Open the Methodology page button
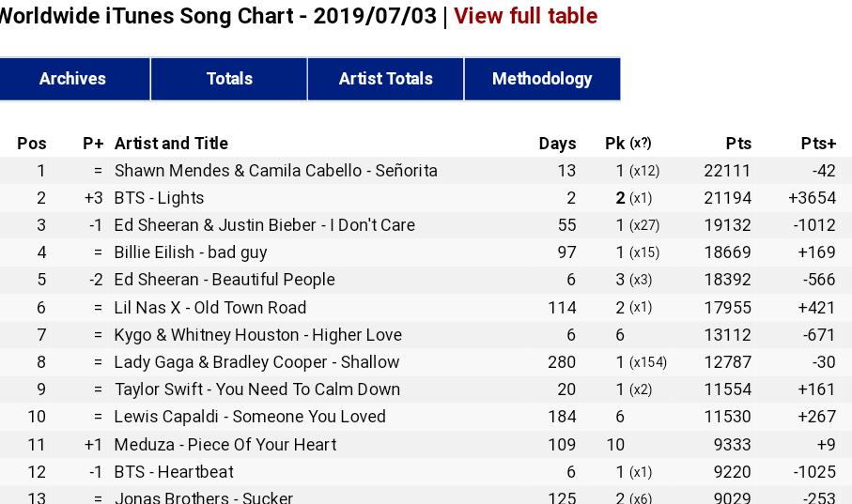 tap(542, 79)
